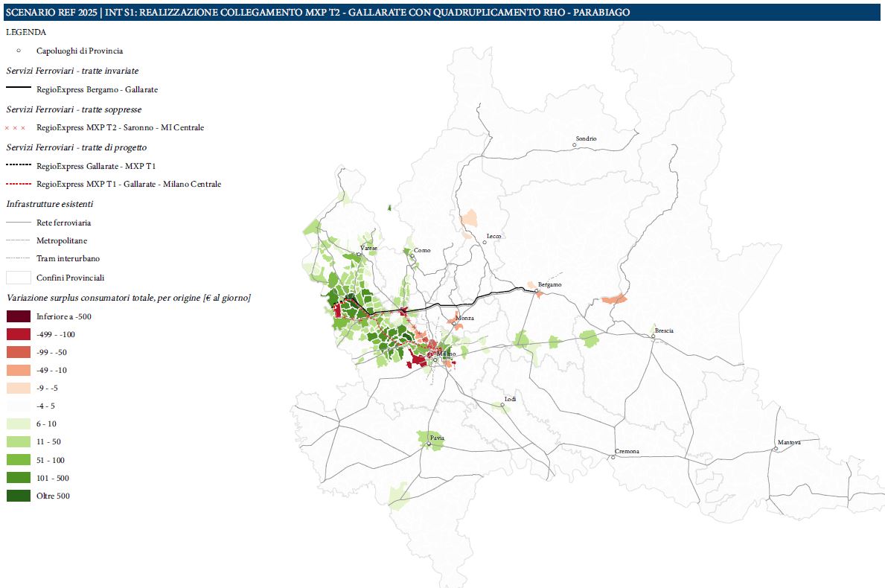Viewport: 885px width, 588px height.
Task: Click the Lodi city marker on map
Action: click(502, 405)
